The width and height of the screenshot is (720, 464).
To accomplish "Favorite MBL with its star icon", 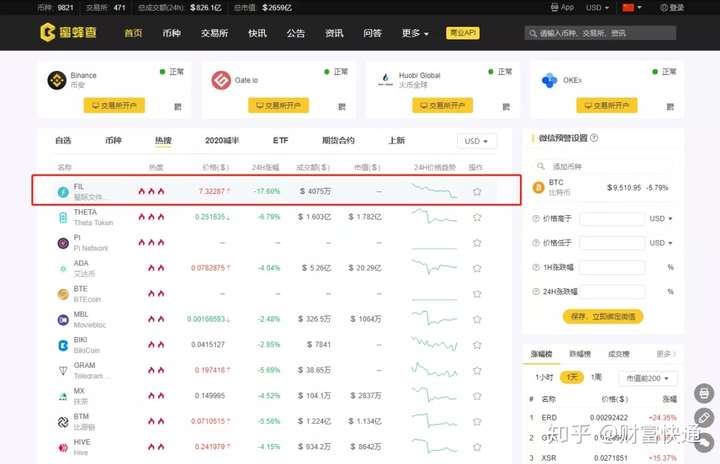I will pyautogui.click(x=477, y=319).
